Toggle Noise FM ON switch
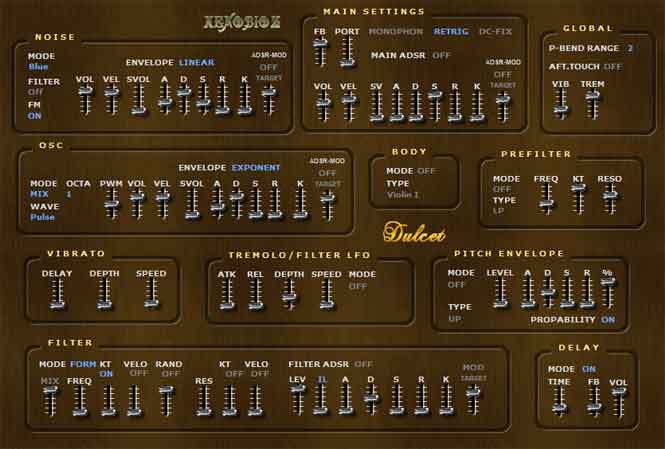Viewport: 665px width, 449px height. [35, 116]
